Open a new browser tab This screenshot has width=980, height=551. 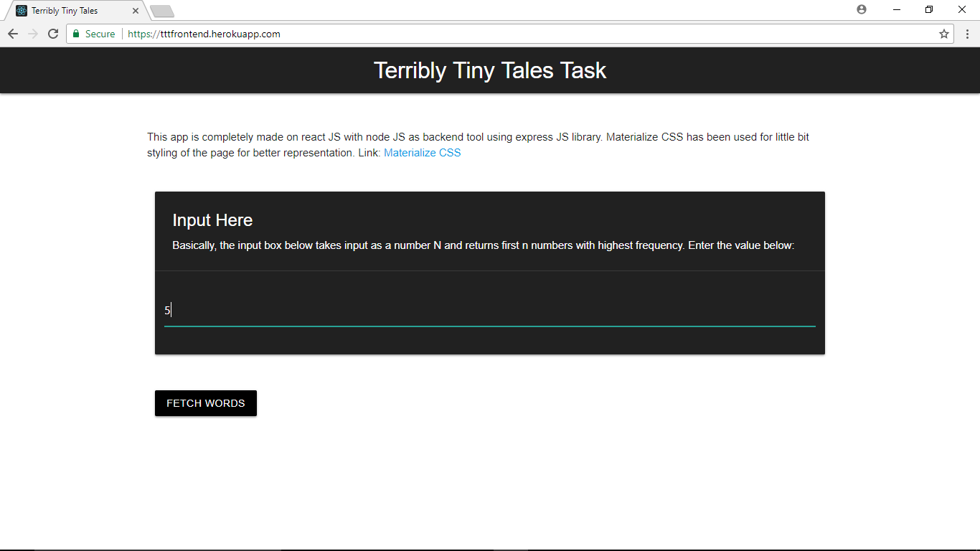point(162,11)
